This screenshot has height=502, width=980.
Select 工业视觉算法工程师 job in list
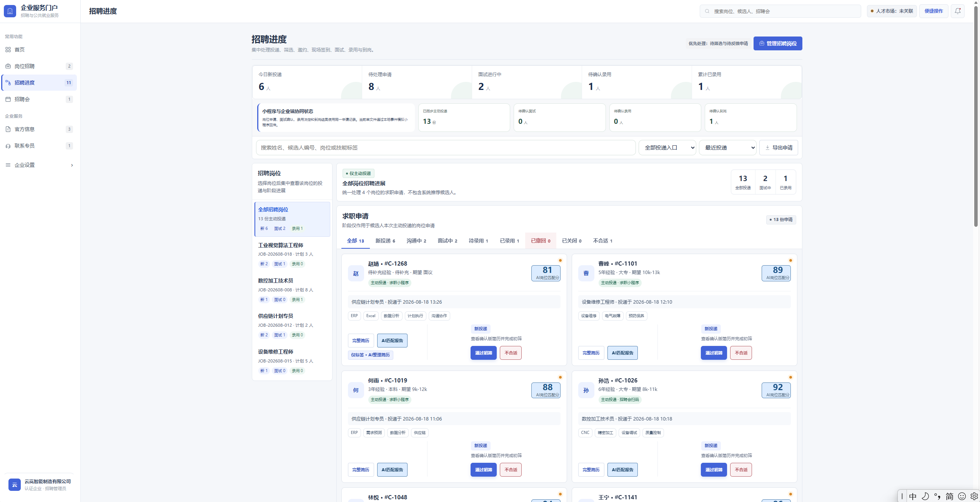[292, 254]
